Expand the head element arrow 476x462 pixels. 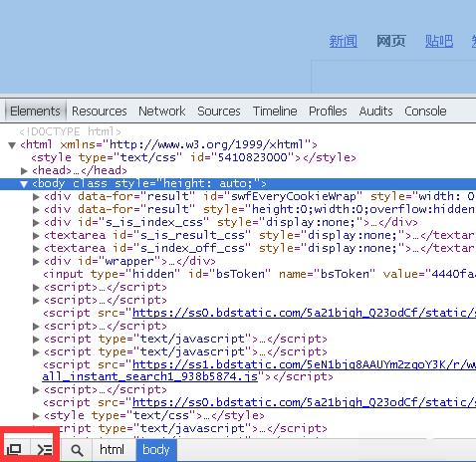coord(24,171)
